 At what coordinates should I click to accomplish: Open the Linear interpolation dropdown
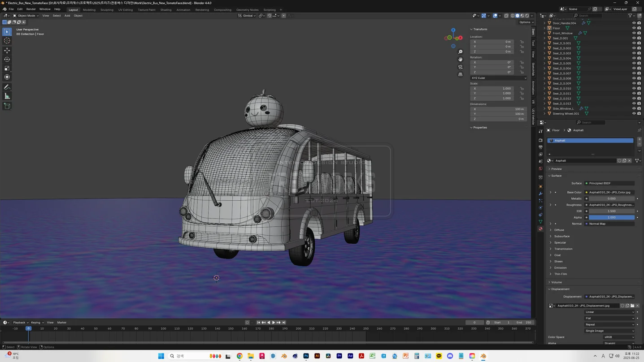coord(609,312)
